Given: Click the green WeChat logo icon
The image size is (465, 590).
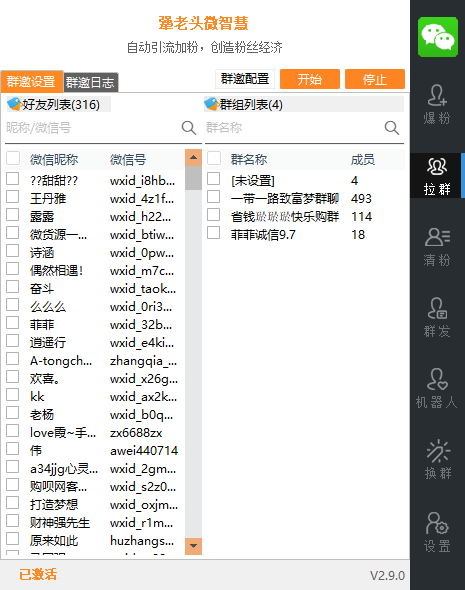Looking at the screenshot, I should coord(438,36).
